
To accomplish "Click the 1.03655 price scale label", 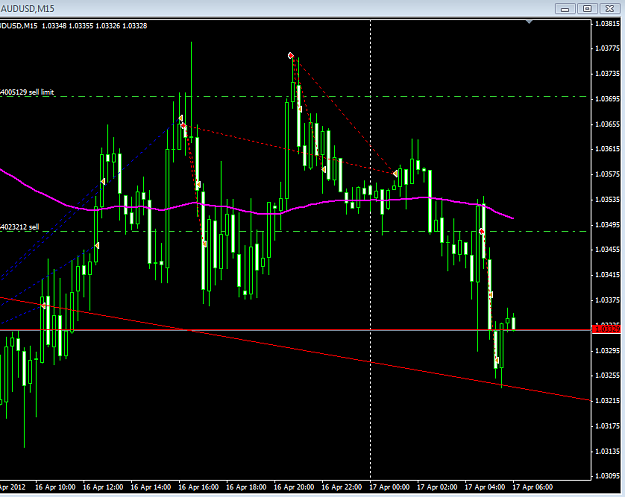I will click(607, 124).
